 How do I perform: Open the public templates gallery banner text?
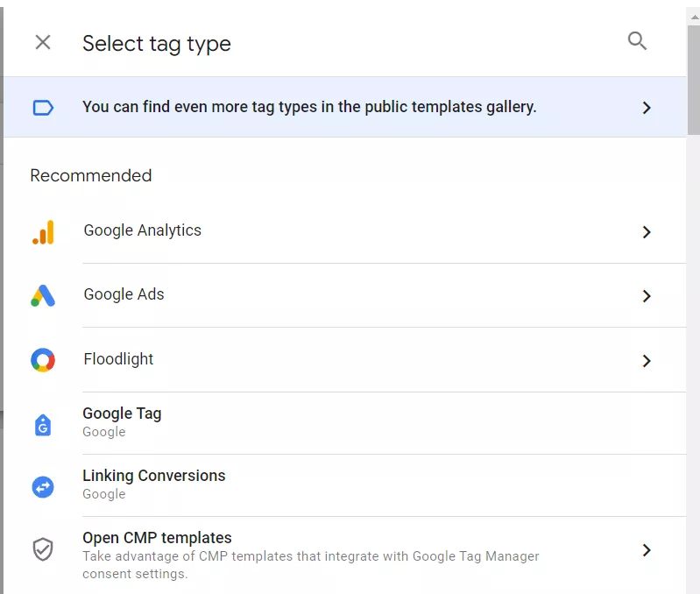(x=309, y=107)
